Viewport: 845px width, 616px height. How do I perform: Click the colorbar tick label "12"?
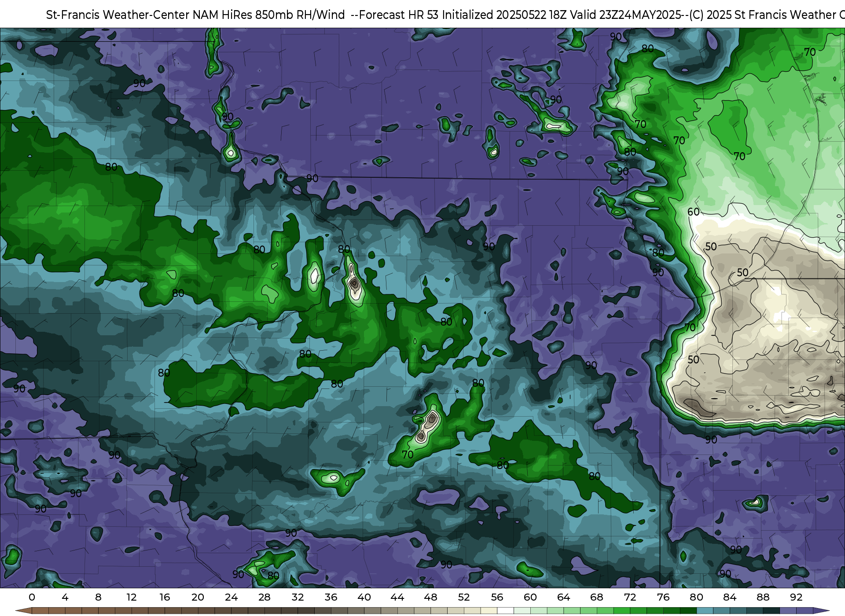point(132,597)
